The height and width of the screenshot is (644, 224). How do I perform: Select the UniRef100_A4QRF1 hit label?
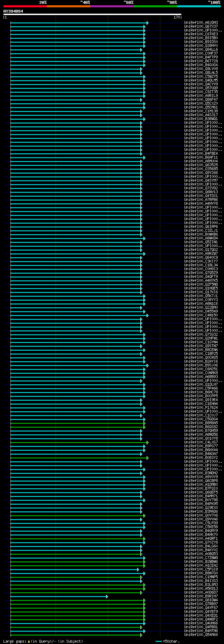tap(201, 539)
